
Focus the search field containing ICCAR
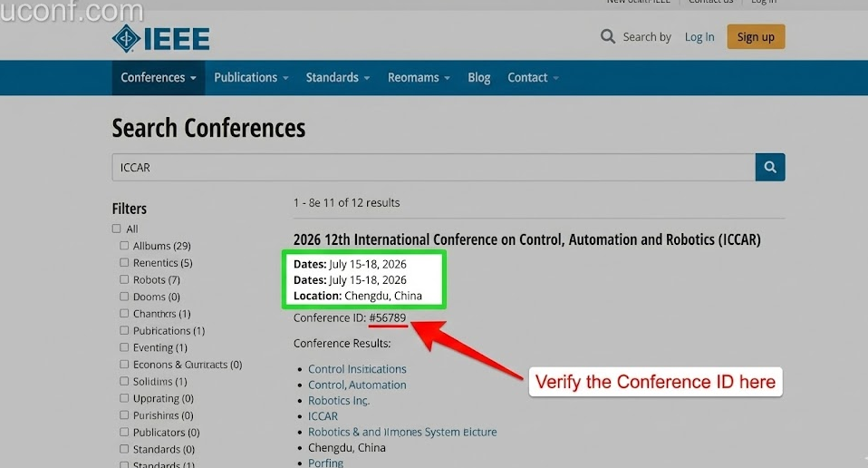pos(433,167)
